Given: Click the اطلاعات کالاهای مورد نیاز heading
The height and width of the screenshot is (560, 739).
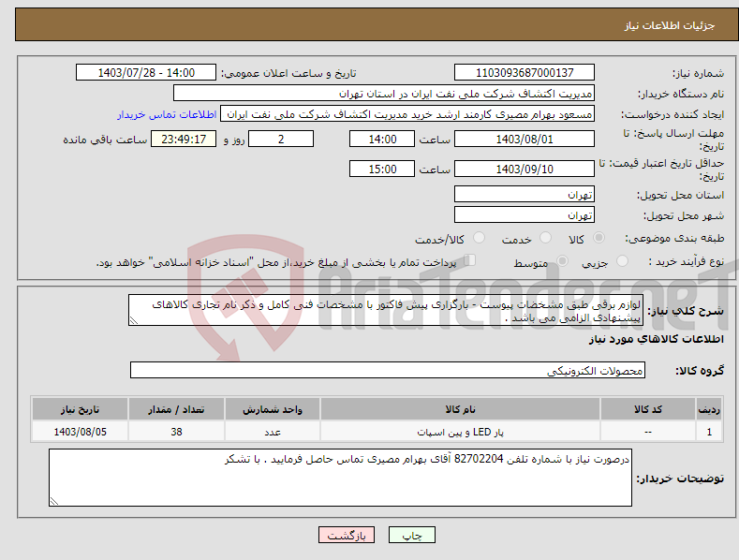Looking at the screenshot, I should (656, 339).
